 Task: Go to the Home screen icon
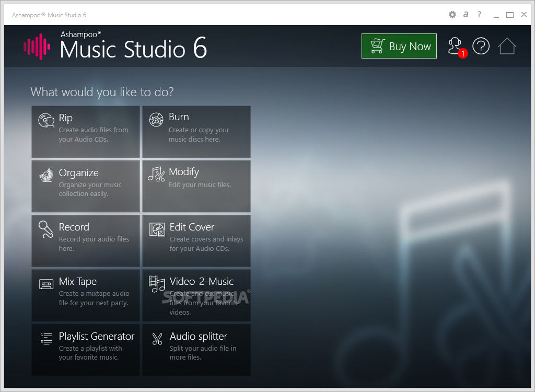(507, 46)
